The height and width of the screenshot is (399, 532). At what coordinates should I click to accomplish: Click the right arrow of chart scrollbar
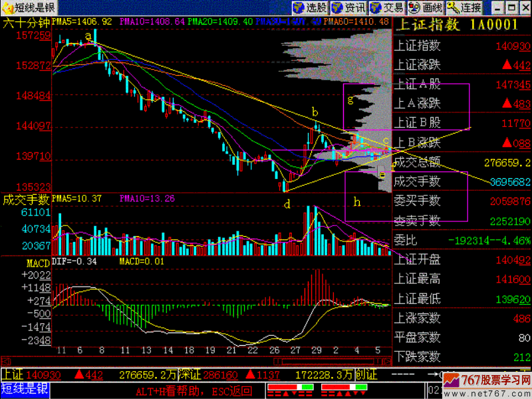click(x=387, y=362)
